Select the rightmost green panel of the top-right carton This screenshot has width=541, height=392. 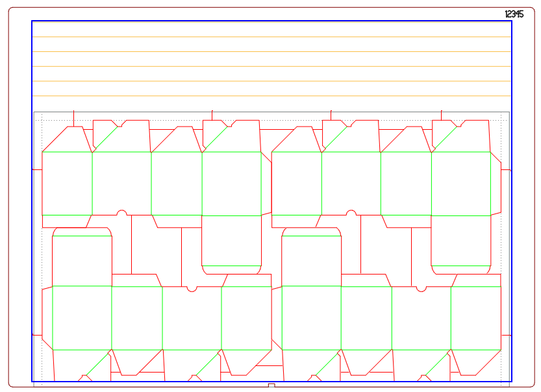coord(461,184)
